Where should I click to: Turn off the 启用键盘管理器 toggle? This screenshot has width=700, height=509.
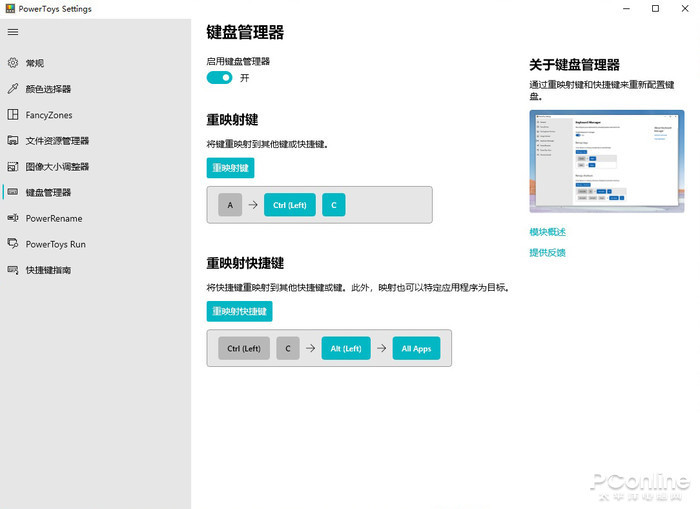[219, 78]
